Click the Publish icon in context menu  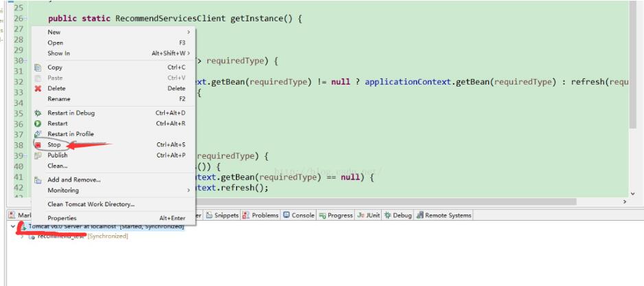pyautogui.click(x=38, y=155)
